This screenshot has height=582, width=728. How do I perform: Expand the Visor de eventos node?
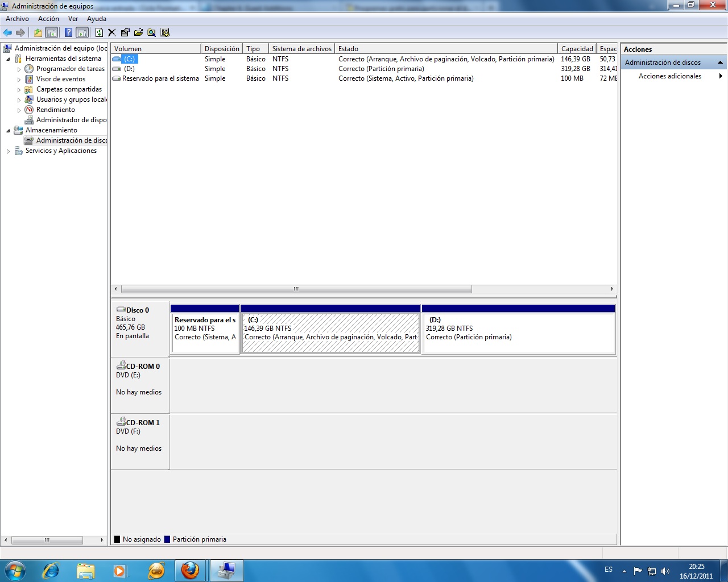tap(19, 80)
